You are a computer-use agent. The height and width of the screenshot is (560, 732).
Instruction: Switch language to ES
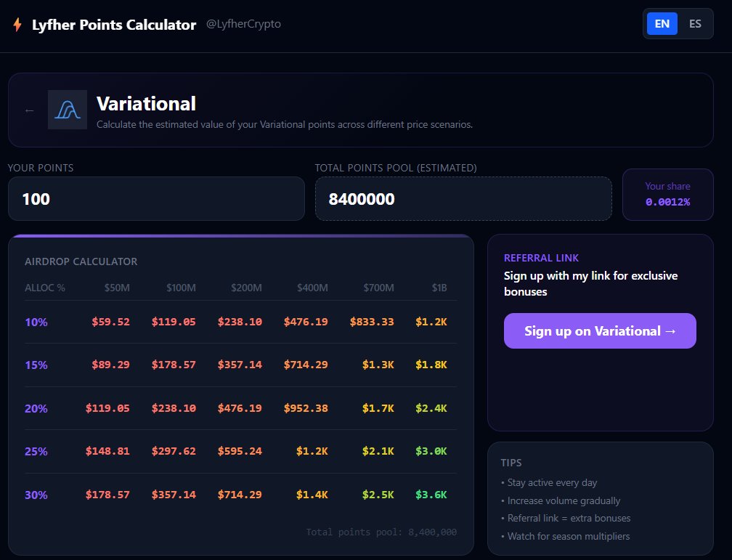click(695, 24)
